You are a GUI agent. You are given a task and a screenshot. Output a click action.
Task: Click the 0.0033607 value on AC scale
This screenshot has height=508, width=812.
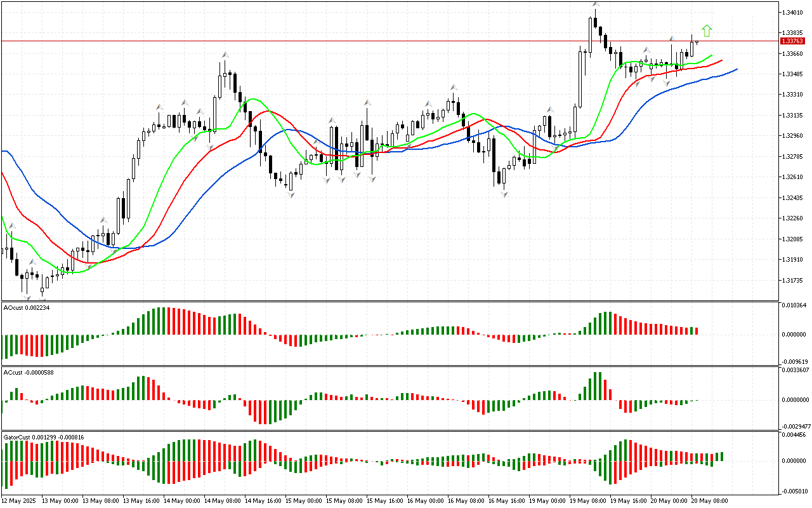796,370
